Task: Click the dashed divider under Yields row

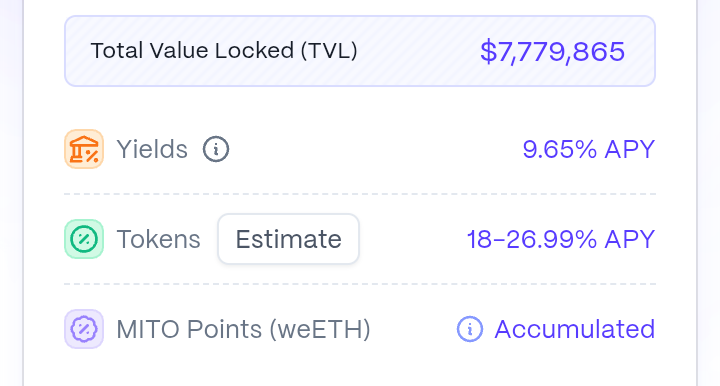Action: (x=360, y=194)
